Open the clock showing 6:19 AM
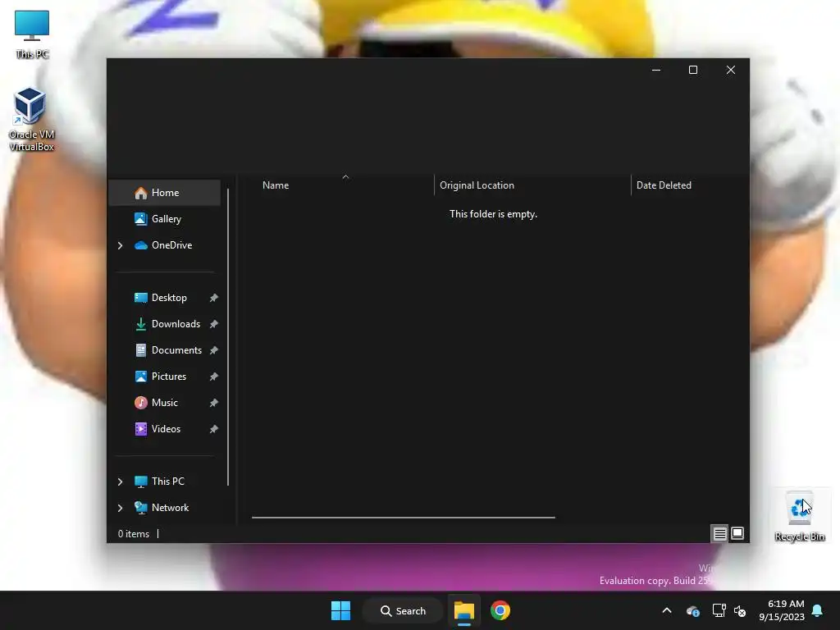Screen dimensions: 840x630 (782, 610)
